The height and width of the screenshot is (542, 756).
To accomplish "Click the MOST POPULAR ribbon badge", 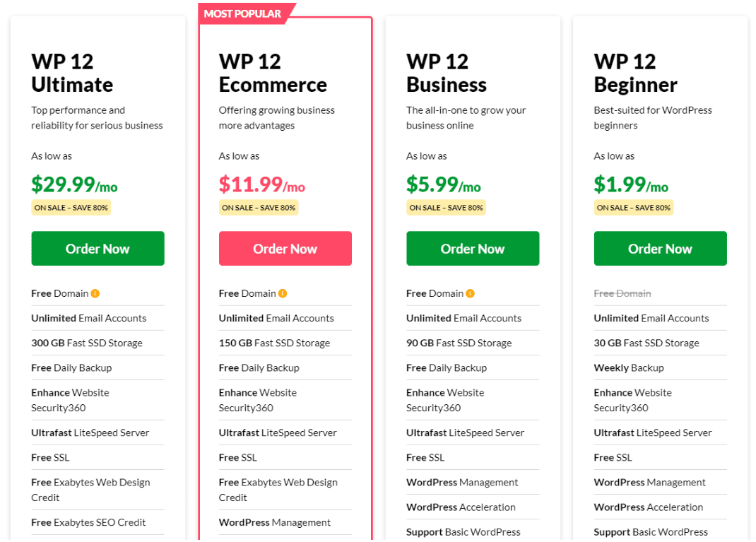I will tap(245, 13).
